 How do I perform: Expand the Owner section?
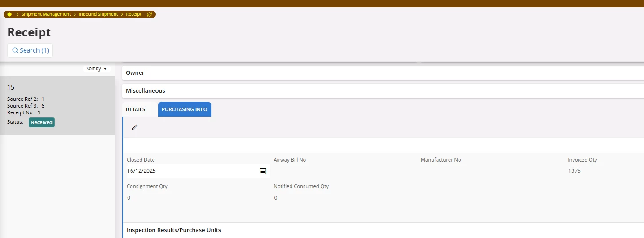(x=383, y=72)
